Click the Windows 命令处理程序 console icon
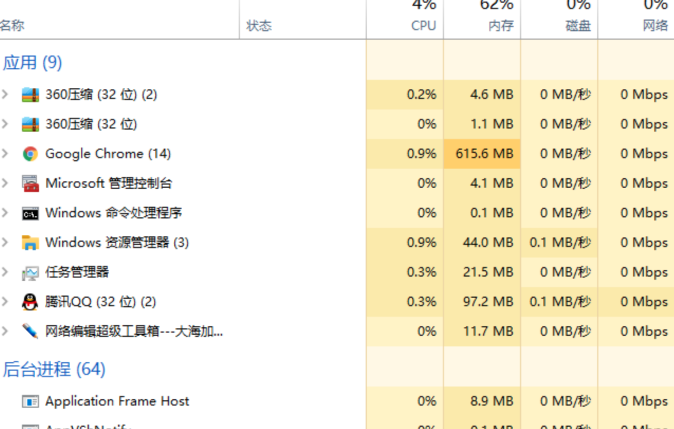This screenshot has width=674, height=429. 30,213
